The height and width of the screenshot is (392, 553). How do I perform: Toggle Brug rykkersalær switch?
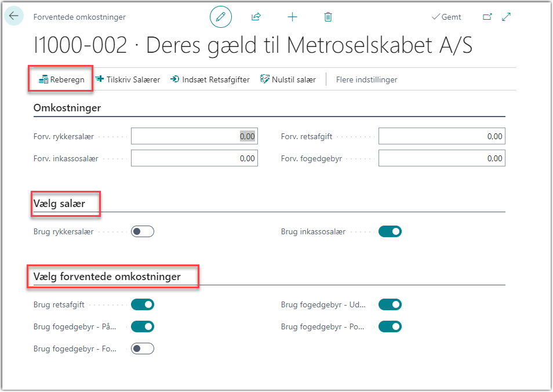pos(143,231)
